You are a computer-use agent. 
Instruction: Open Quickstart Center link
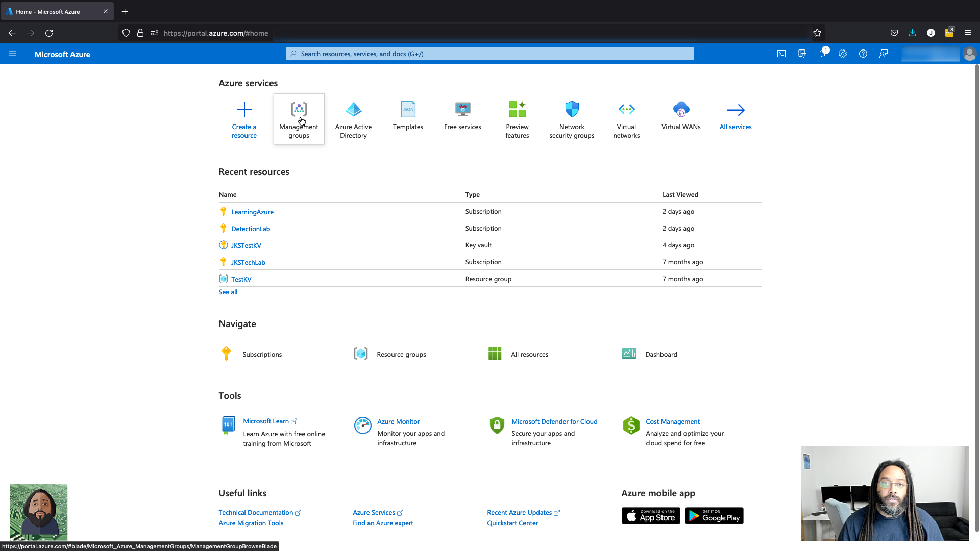pyautogui.click(x=512, y=523)
